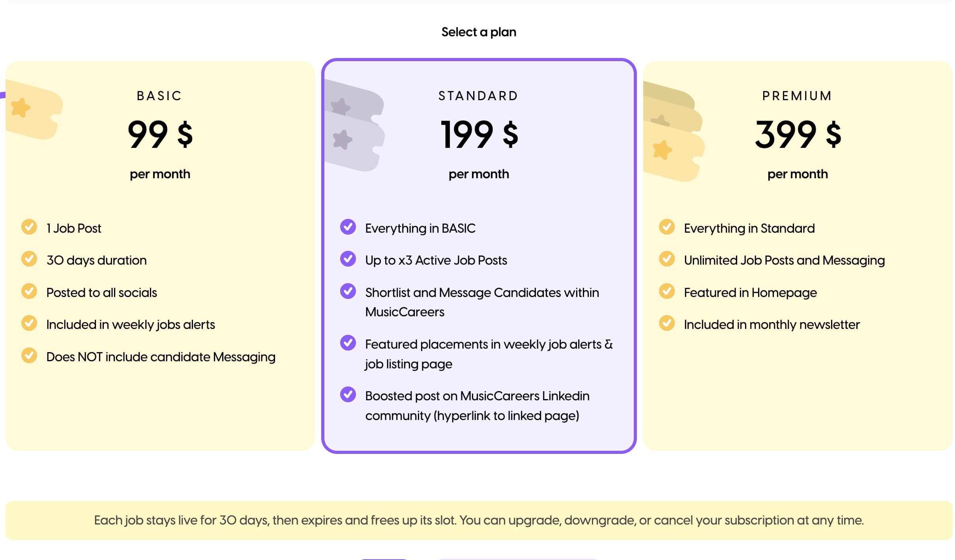Image resolution: width=955 pixels, height=560 pixels.
Task: Click the checkmark next to '30 days duration'
Action: point(29,260)
